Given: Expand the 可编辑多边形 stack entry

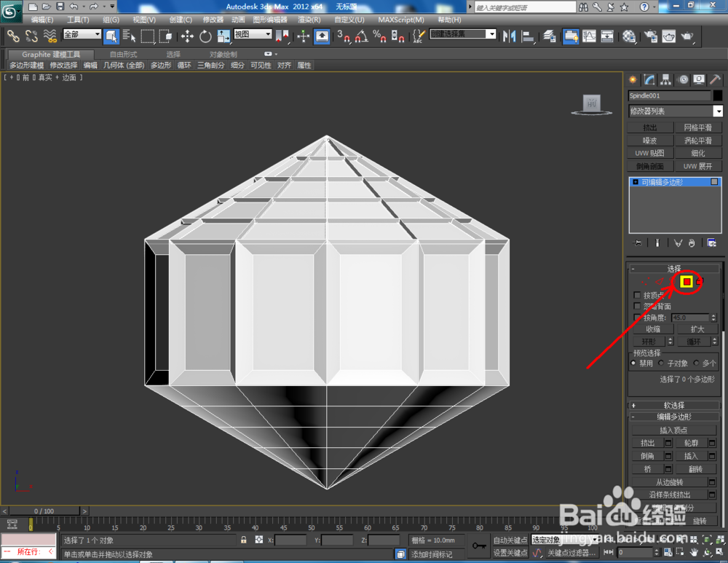Looking at the screenshot, I should tap(636, 182).
